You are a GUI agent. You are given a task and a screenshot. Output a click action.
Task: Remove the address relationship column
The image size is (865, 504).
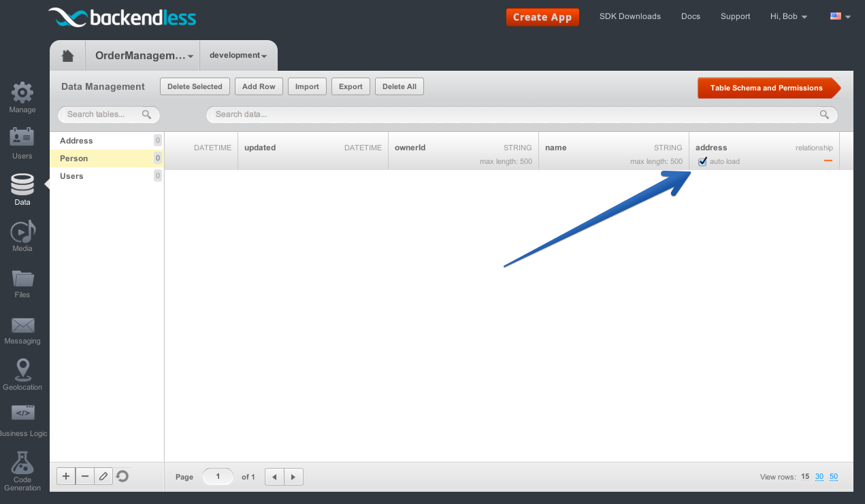pos(828,161)
